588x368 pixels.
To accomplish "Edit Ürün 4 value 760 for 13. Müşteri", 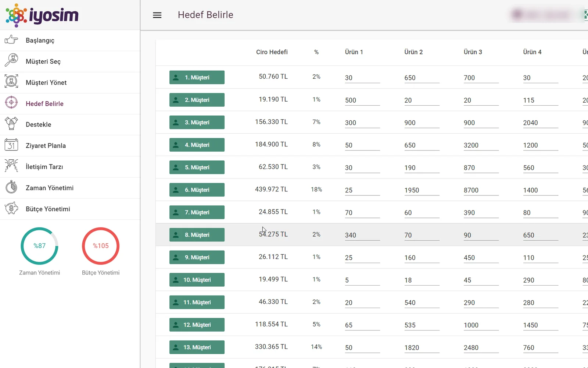I will pyautogui.click(x=541, y=348).
